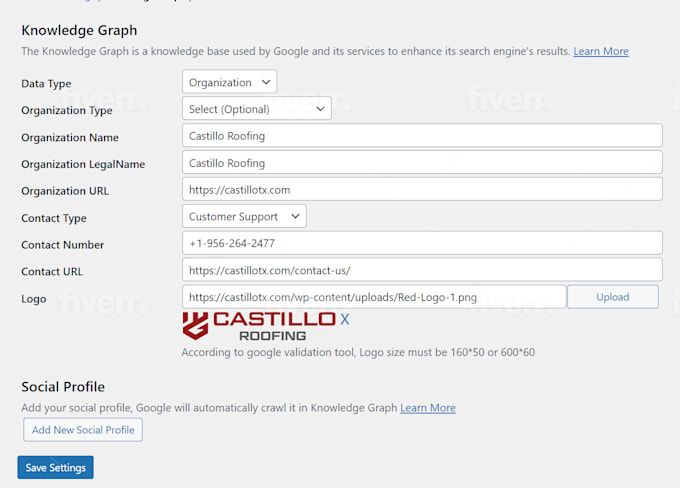This screenshot has width=680, height=488.
Task: Click the Organization Name label
Action: pos(70,138)
